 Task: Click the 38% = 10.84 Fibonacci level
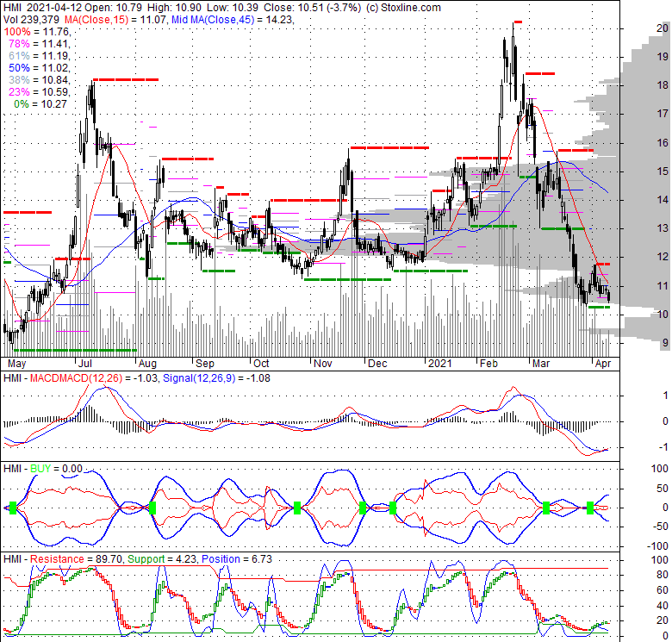tap(40, 80)
